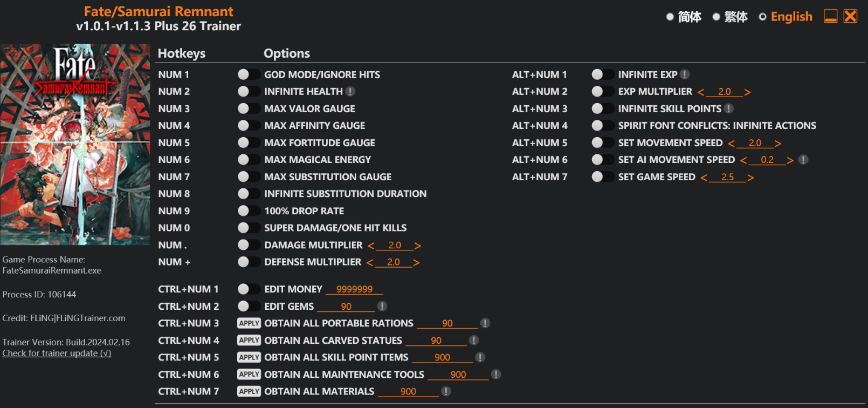Close the trainer window
Viewport: 868px width, 408px height.
[850, 16]
